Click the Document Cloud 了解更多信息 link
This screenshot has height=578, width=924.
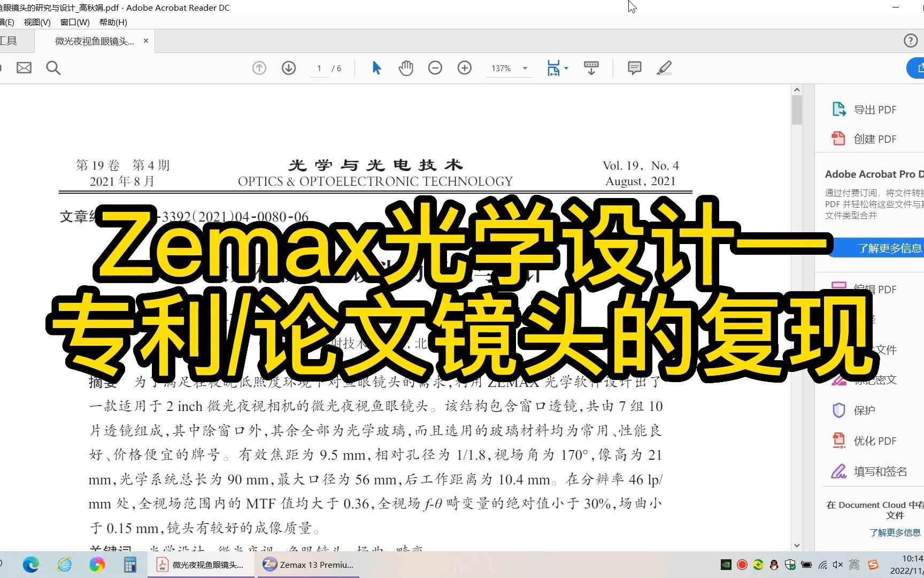tap(895, 532)
